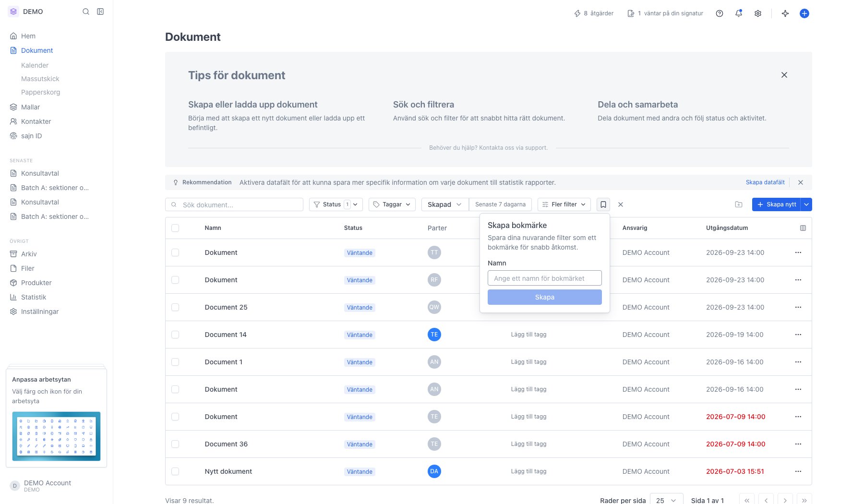Focus the bookmark name input field
This screenshot has height=504, width=864.
click(x=545, y=278)
